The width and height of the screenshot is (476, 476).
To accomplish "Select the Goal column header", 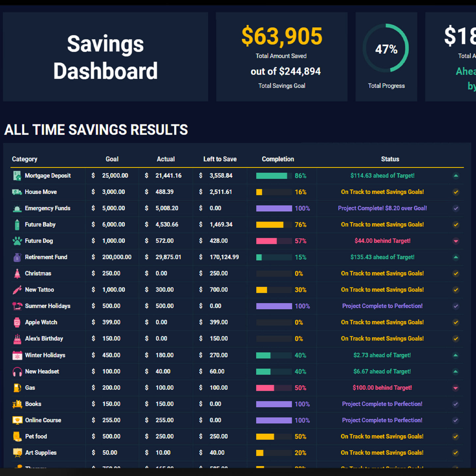I will point(112,159).
